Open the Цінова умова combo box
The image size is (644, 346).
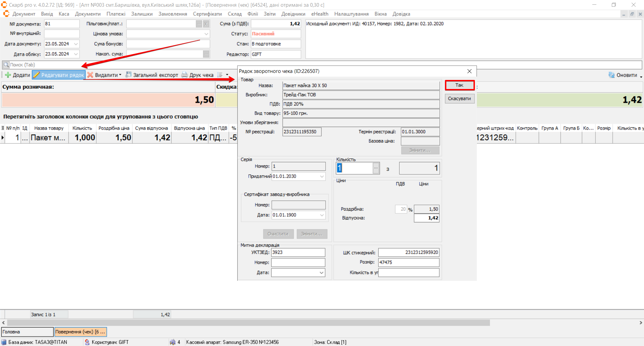point(206,34)
